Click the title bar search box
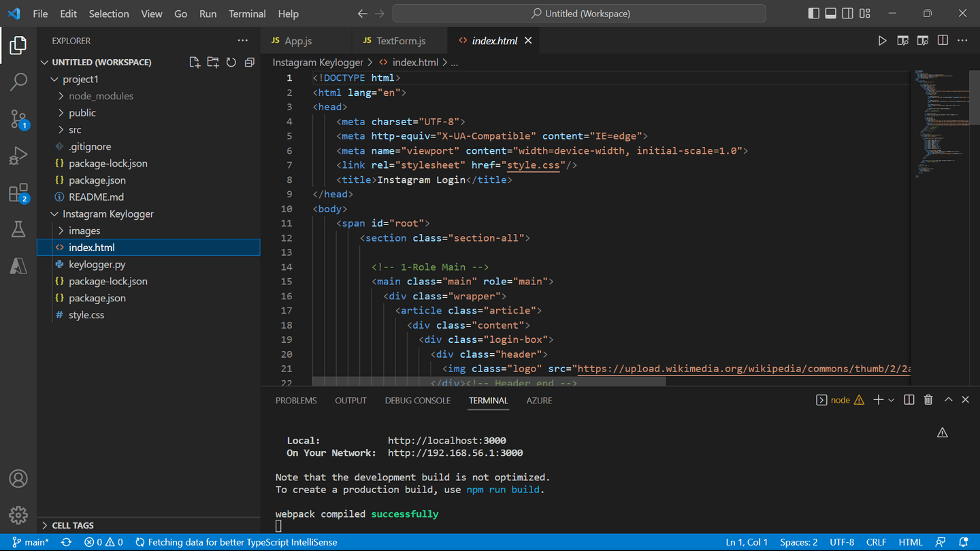 579,14
